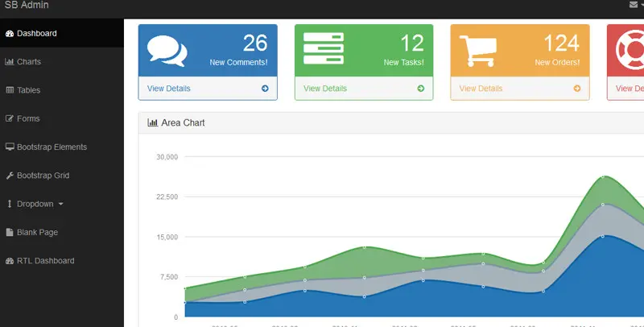Click the 30,000 y-axis label
The width and height of the screenshot is (644, 327).
167,157
